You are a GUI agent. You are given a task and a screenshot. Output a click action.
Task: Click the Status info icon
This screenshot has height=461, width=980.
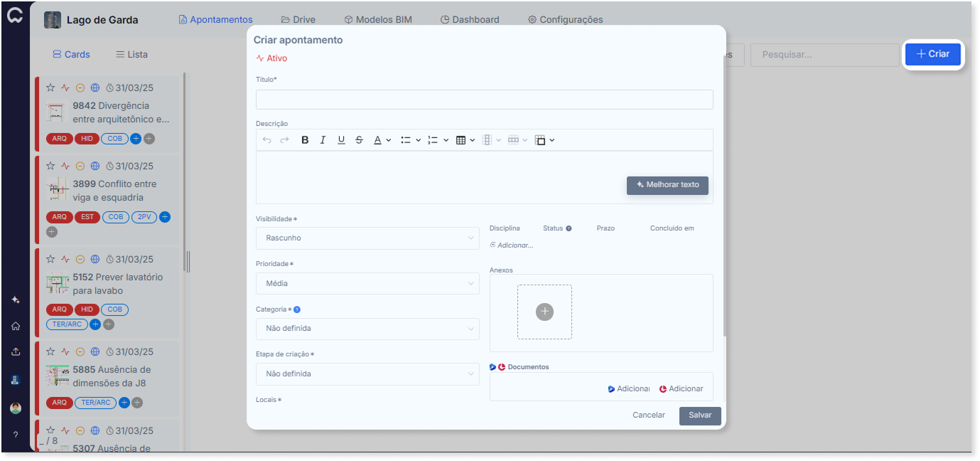coord(569,228)
